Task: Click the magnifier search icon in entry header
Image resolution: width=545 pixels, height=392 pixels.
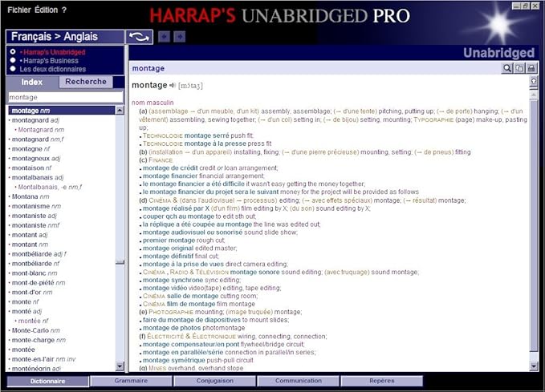Action: pos(507,68)
